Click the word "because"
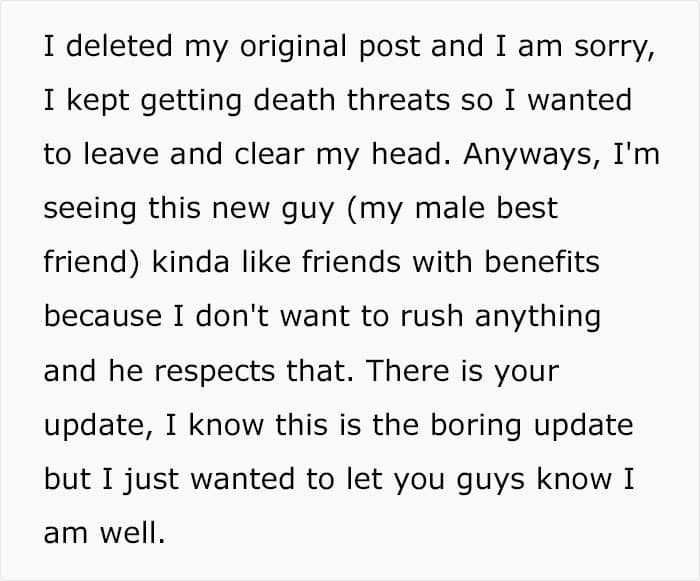 pyautogui.click(x=103, y=317)
